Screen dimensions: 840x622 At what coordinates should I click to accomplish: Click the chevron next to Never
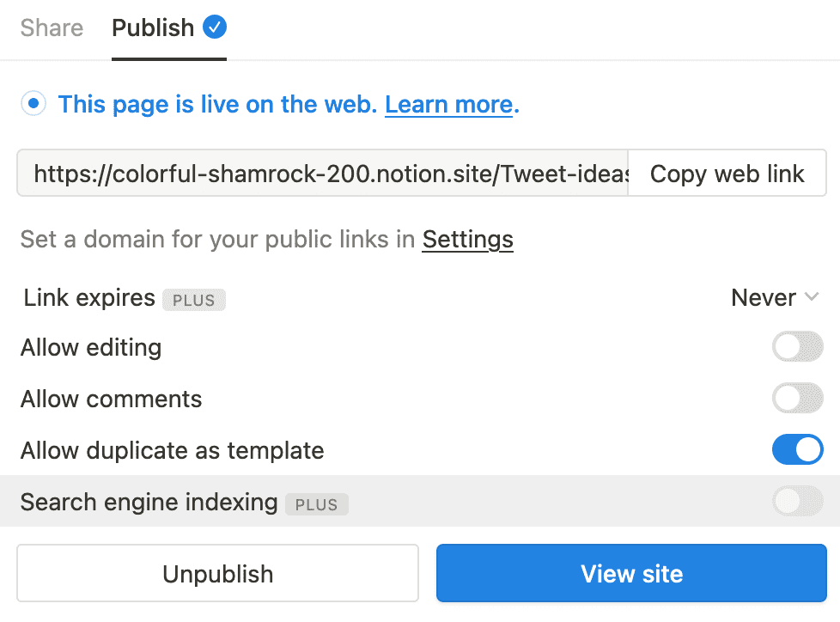(x=811, y=297)
